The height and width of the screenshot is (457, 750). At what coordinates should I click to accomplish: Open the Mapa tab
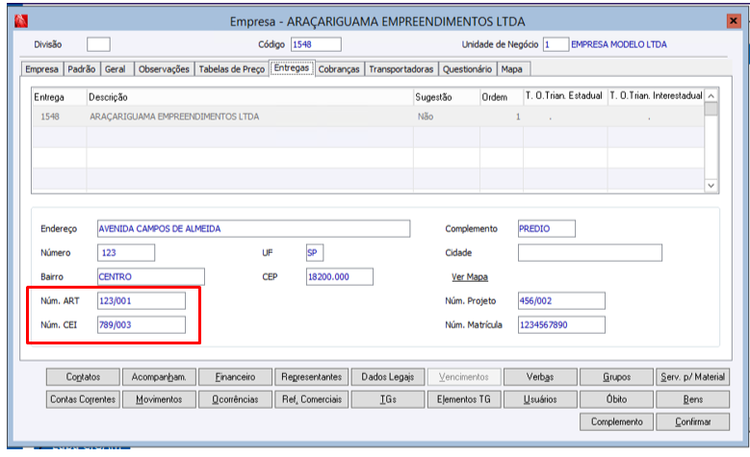tap(512, 69)
